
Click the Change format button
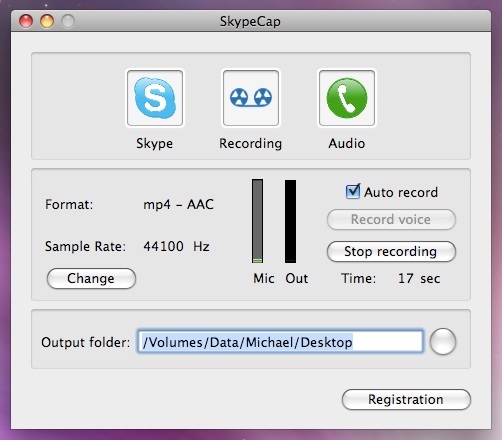tap(91, 278)
